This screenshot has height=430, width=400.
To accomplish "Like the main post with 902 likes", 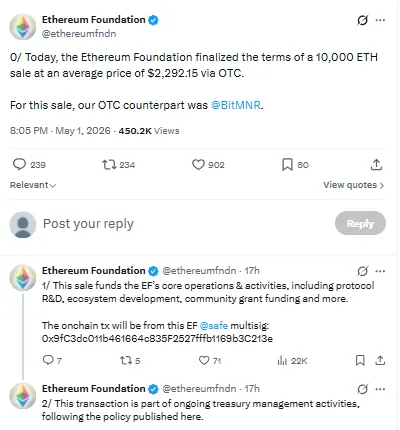I will pos(198,165).
